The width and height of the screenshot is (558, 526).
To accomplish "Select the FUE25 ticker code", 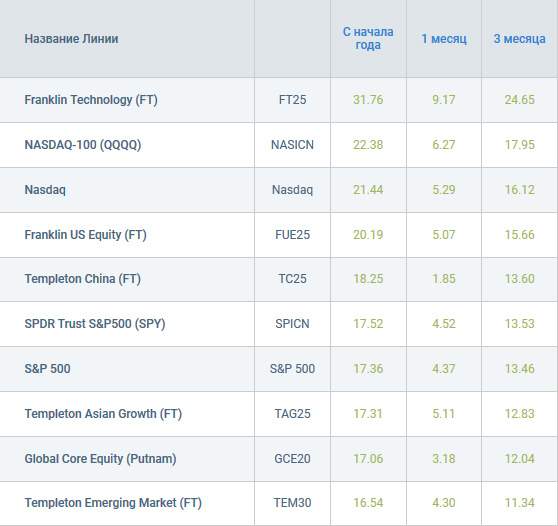I will [x=292, y=235].
